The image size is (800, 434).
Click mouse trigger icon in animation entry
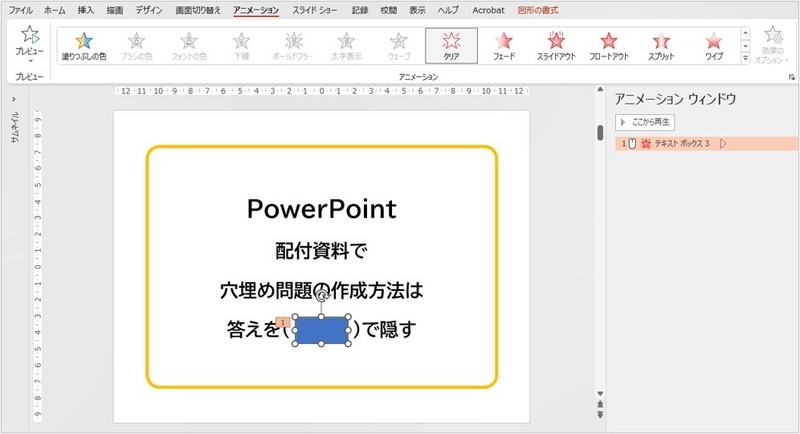pos(632,144)
